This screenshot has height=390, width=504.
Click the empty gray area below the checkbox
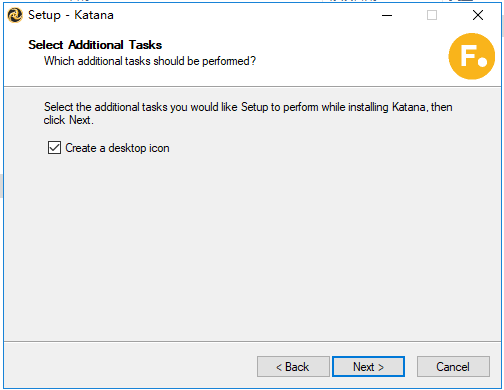coord(252,247)
